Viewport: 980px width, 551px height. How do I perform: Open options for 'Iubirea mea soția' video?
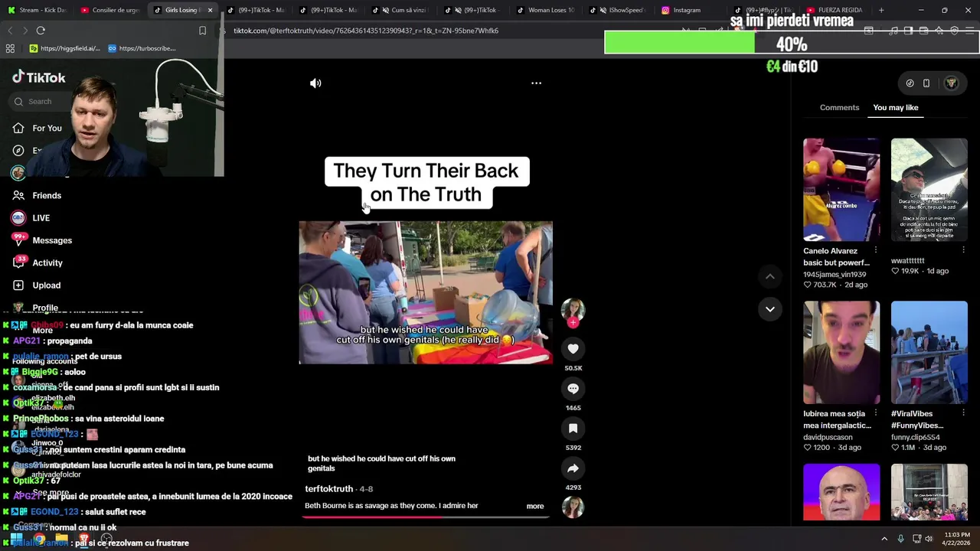[x=876, y=413]
